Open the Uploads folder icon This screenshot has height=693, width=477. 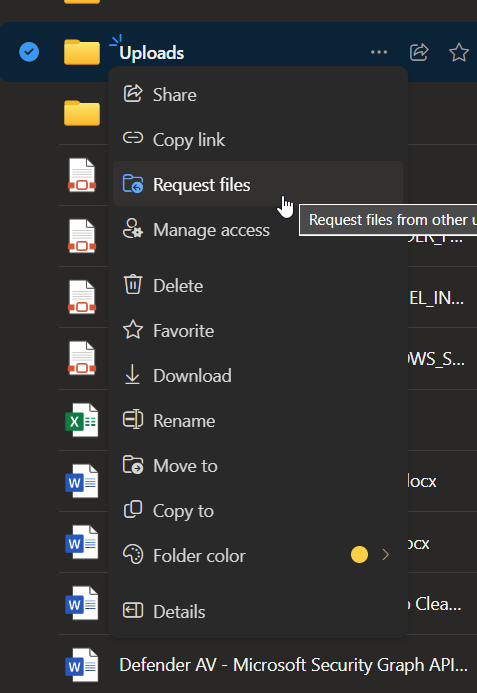[x=82, y=52]
